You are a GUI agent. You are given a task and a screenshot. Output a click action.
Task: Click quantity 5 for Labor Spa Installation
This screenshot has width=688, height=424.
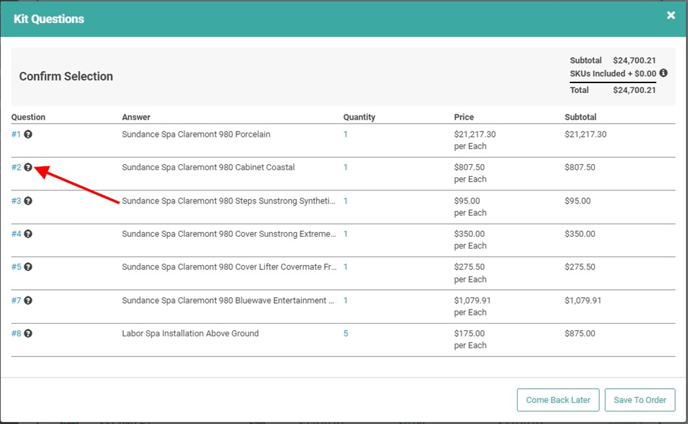pos(346,333)
